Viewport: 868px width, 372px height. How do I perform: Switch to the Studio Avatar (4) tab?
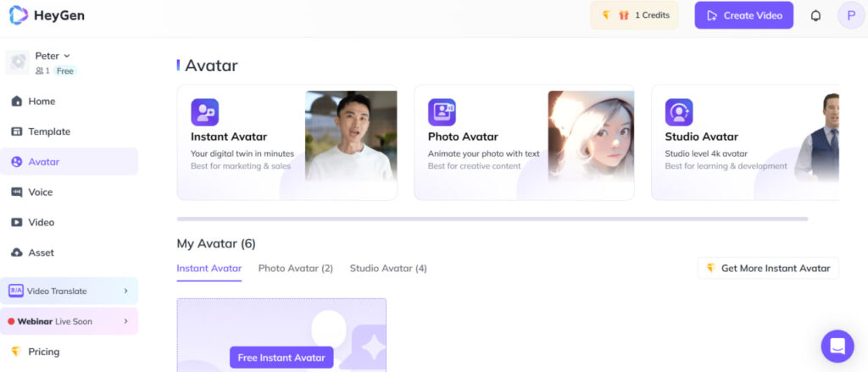pos(388,269)
